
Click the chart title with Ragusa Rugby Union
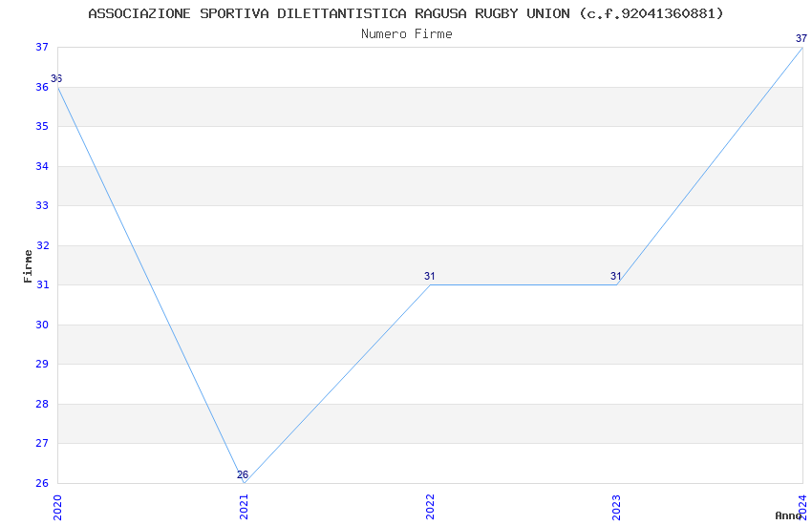(406, 13)
